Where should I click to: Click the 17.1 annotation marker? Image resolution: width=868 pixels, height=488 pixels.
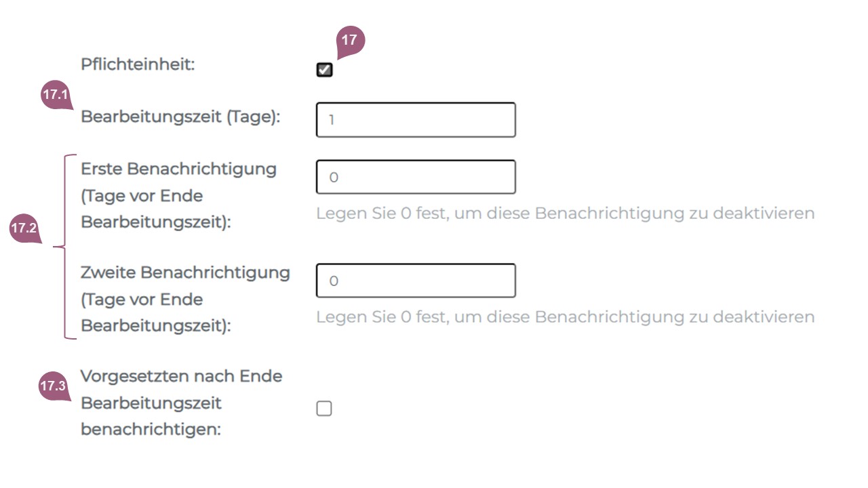point(56,96)
